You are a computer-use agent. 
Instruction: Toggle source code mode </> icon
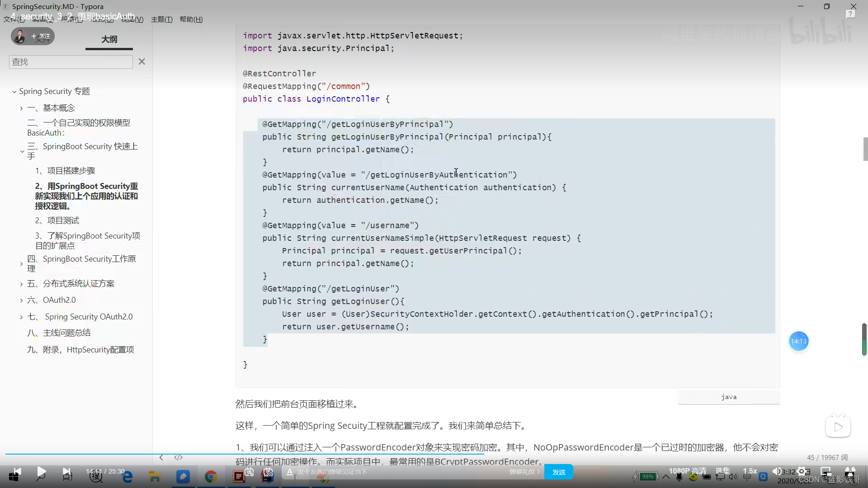coord(179,458)
